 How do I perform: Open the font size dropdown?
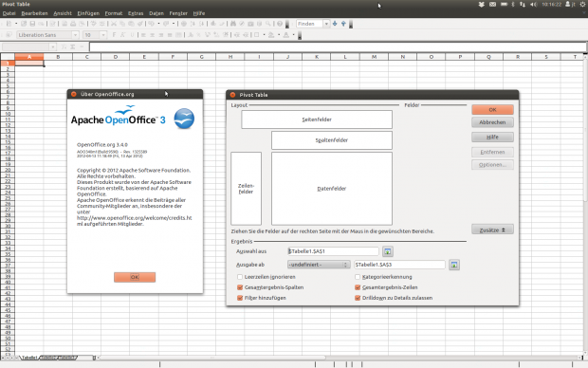(103, 35)
